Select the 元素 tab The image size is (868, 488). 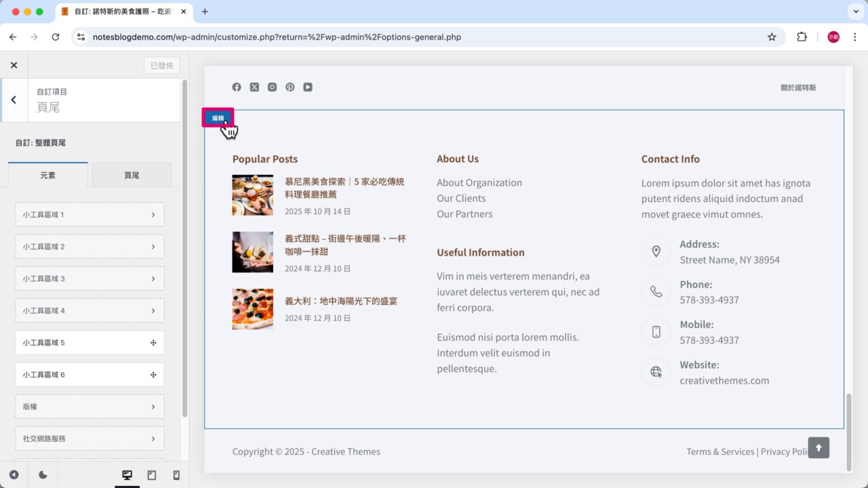coord(47,175)
